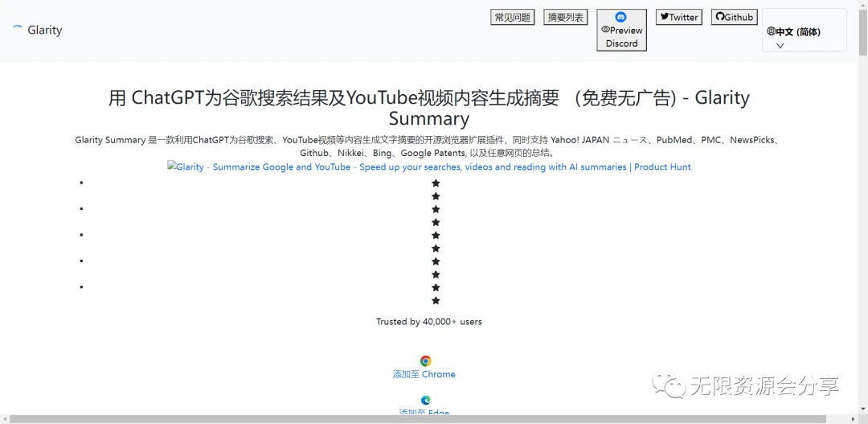868x424 pixels.
Task: Open the 常见问题 FAQ button
Action: (513, 17)
